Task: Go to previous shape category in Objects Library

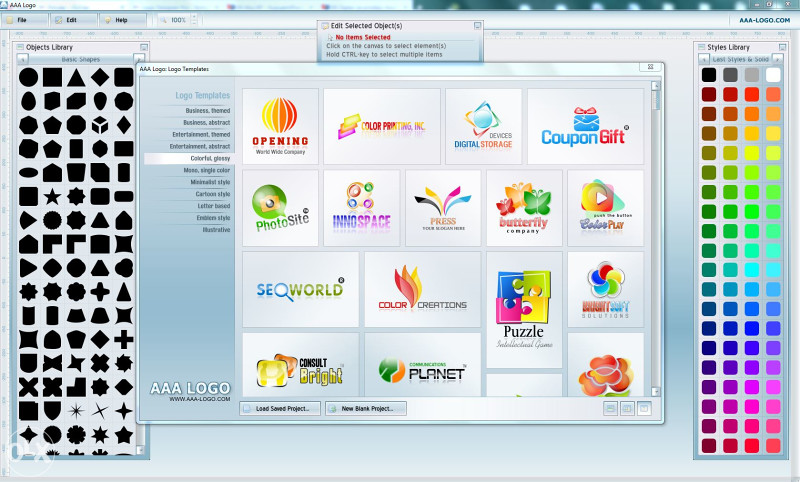Action: point(22,59)
